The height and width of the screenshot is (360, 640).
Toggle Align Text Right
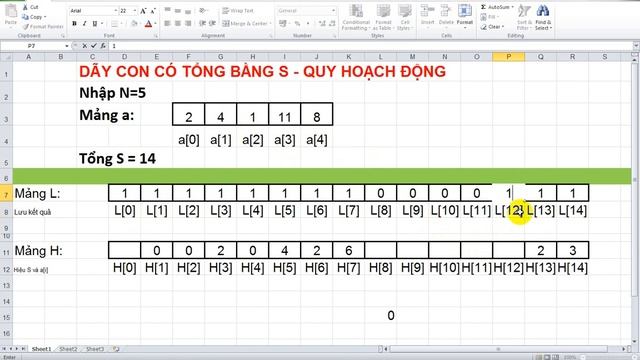tap(188, 24)
